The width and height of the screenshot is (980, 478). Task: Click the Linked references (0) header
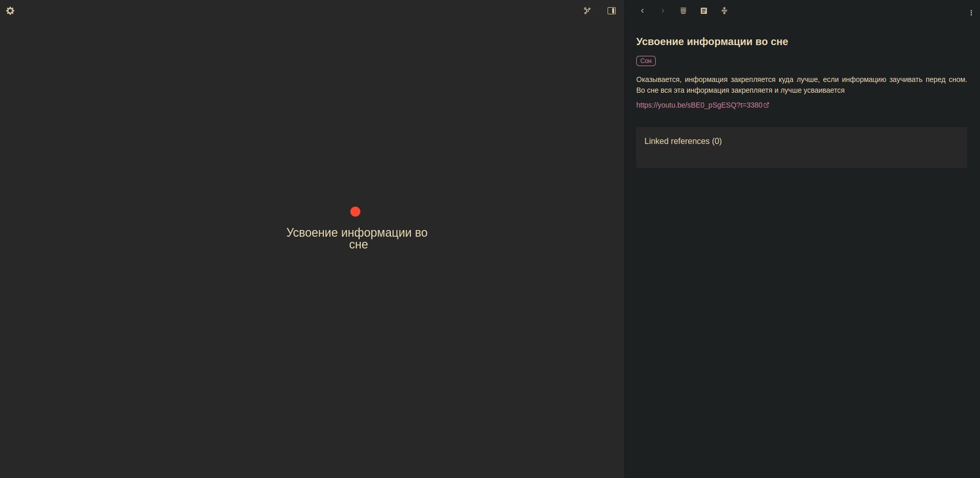[x=683, y=141]
